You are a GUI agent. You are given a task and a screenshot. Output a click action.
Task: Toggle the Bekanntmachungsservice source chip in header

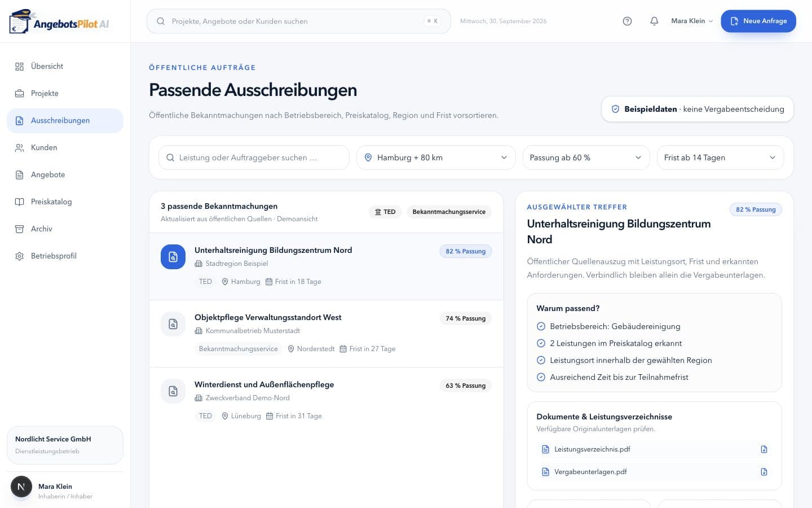tap(449, 212)
